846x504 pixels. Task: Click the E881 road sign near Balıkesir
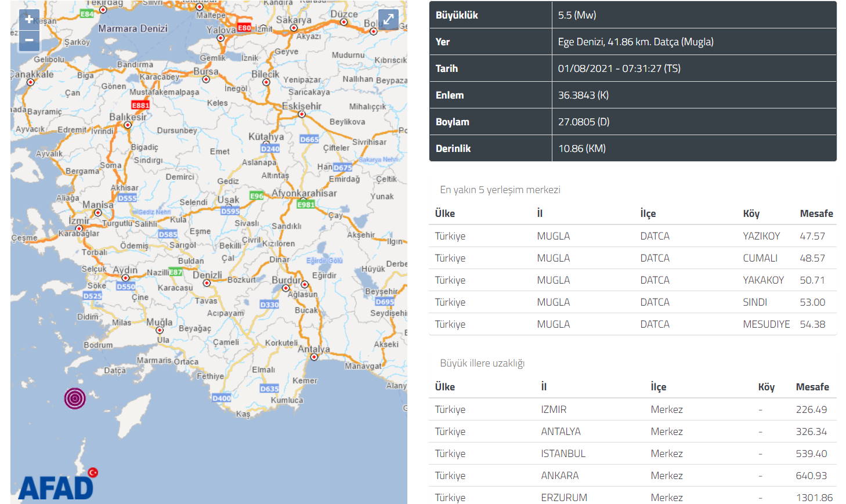(x=140, y=105)
